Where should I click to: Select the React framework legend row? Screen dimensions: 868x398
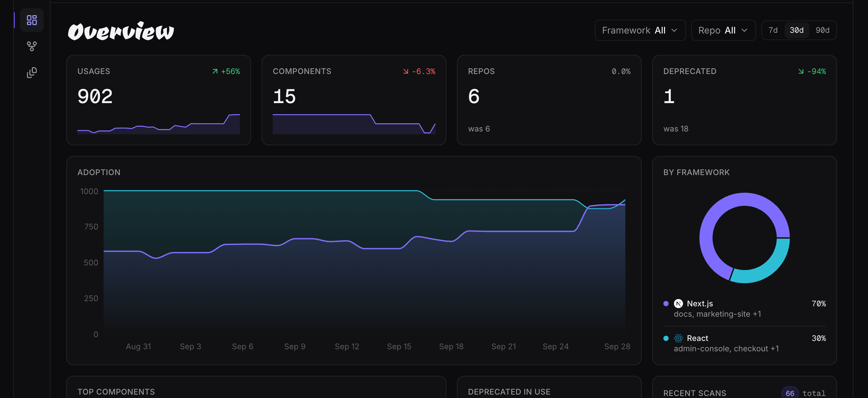tap(744, 343)
